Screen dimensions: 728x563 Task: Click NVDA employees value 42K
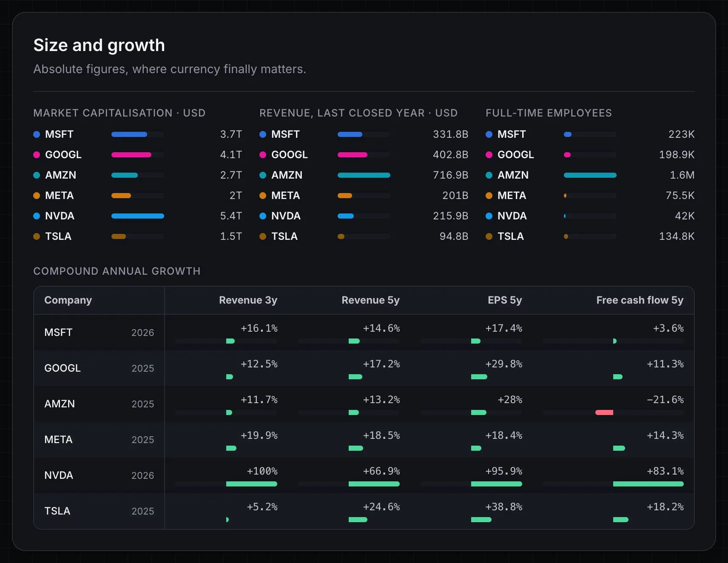pyautogui.click(x=685, y=216)
